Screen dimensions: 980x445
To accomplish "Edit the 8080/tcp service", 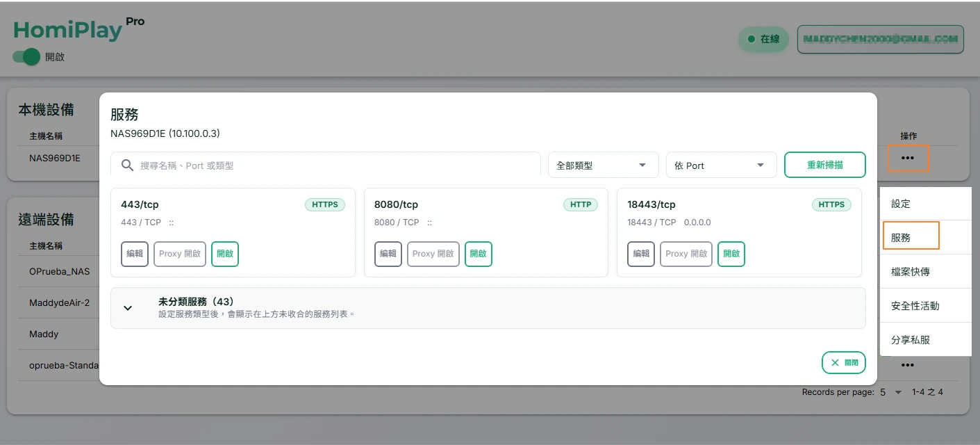I will pos(388,254).
